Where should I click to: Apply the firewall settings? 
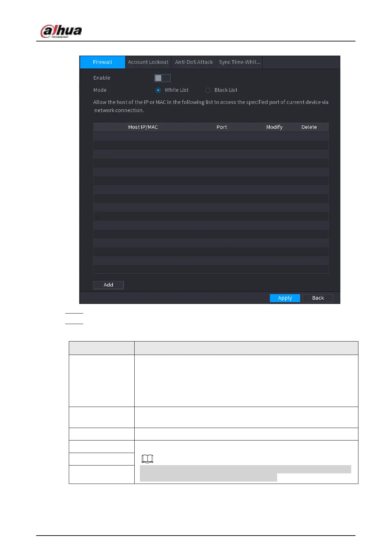[285, 298]
